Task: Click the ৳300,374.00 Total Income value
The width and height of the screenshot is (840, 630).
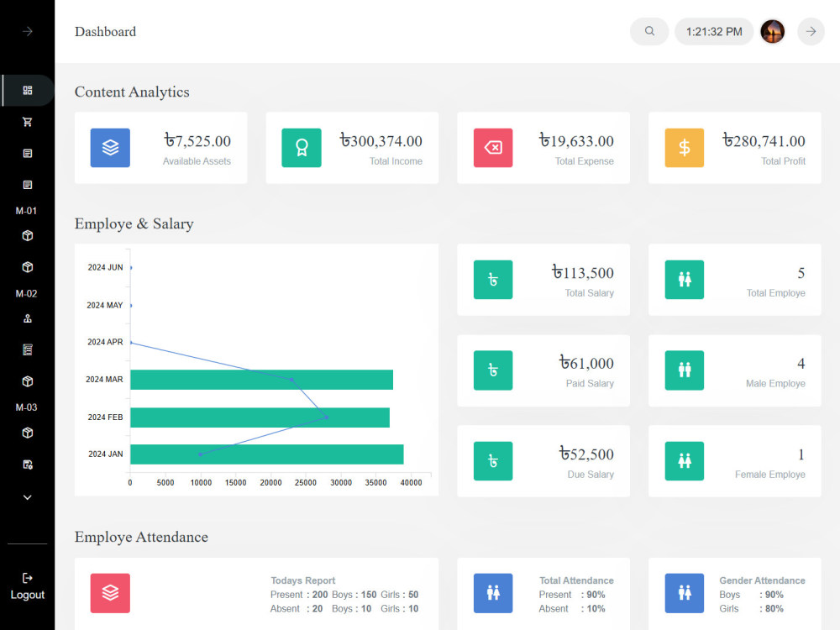Action: (x=381, y=141)
